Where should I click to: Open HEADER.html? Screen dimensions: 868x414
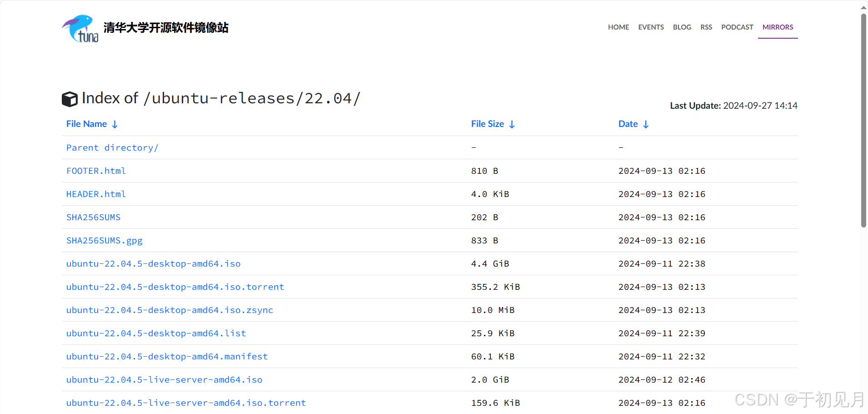point(96,194)
